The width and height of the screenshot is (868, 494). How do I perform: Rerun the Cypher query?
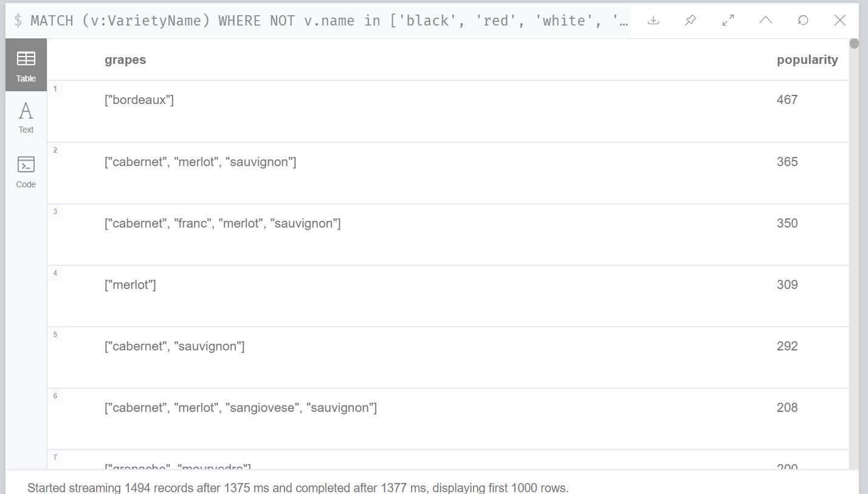click(803, 20)
